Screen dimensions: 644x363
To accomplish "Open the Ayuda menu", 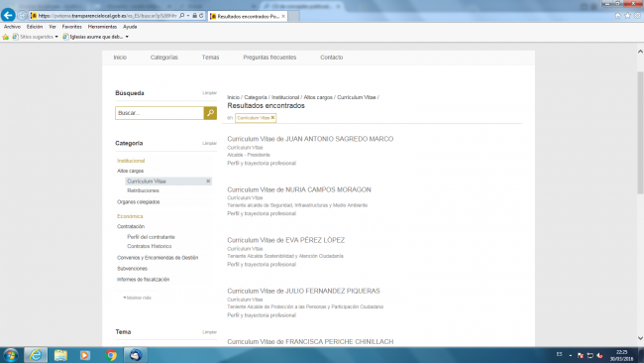I will [x=130, y=27].
